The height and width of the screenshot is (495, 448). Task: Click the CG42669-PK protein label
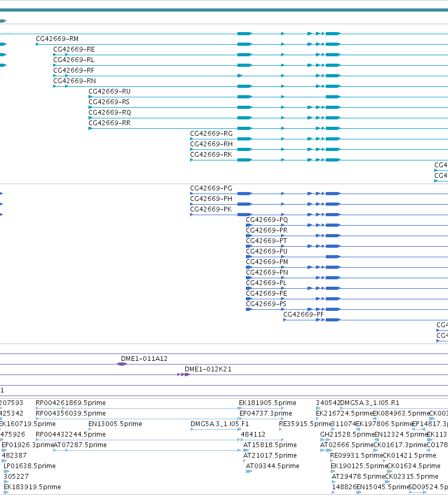(x=211, y=209)
